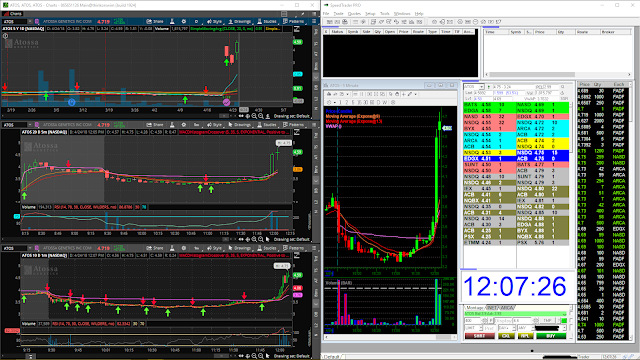Open the hamburger menu on the 1D chart

tap(314, 21)
